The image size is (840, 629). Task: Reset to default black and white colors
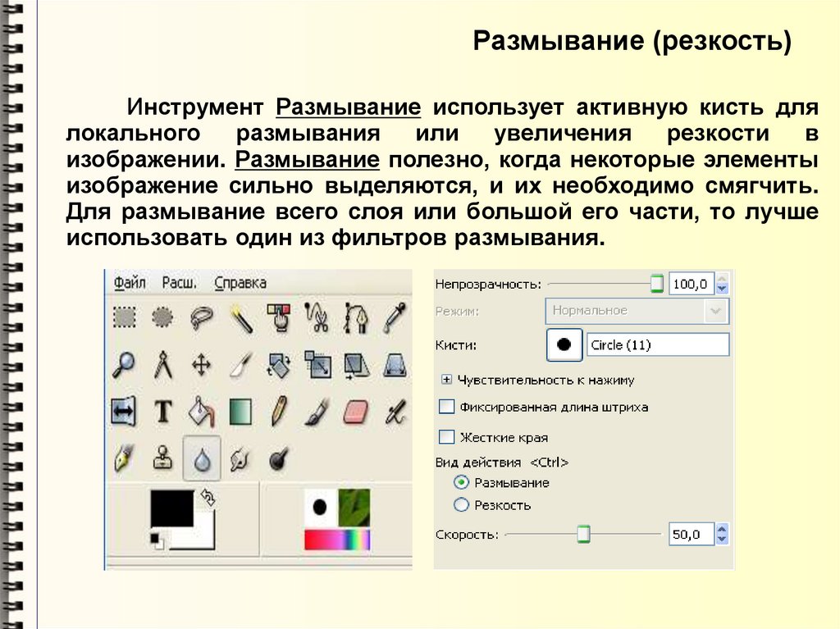point(157,541)
